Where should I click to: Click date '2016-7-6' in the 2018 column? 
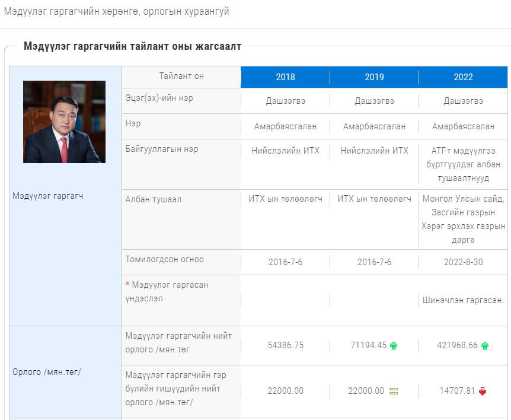pyautogui.click(x=286, y=262)
